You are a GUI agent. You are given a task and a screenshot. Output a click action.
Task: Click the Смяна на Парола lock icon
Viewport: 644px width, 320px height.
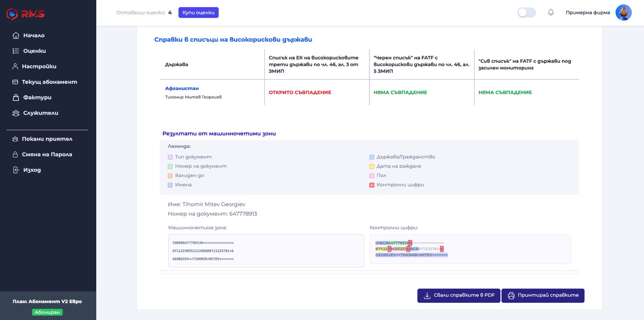click(15, 154)
